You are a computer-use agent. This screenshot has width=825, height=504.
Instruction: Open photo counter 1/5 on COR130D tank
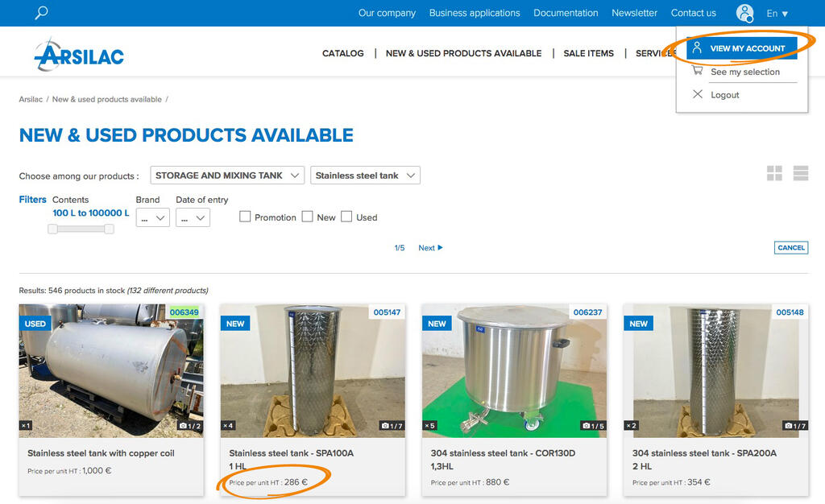tap(594, 426)
